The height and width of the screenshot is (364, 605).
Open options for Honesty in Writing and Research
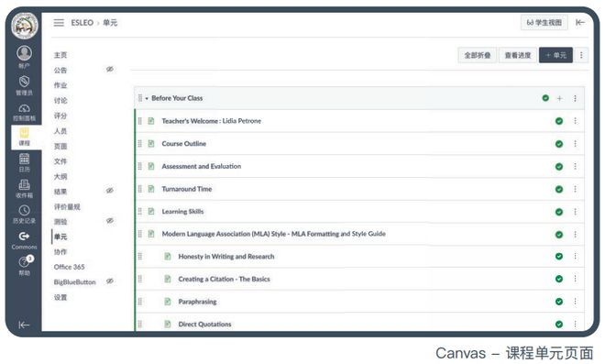(576, 257)
